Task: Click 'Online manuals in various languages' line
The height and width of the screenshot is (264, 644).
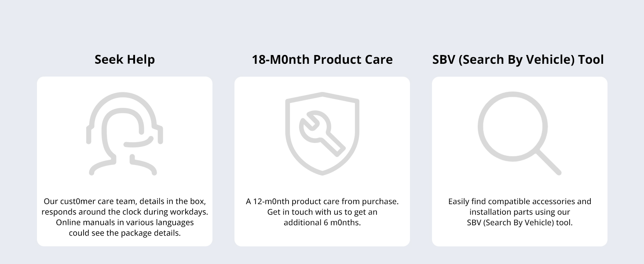Action: coord(125,223)
